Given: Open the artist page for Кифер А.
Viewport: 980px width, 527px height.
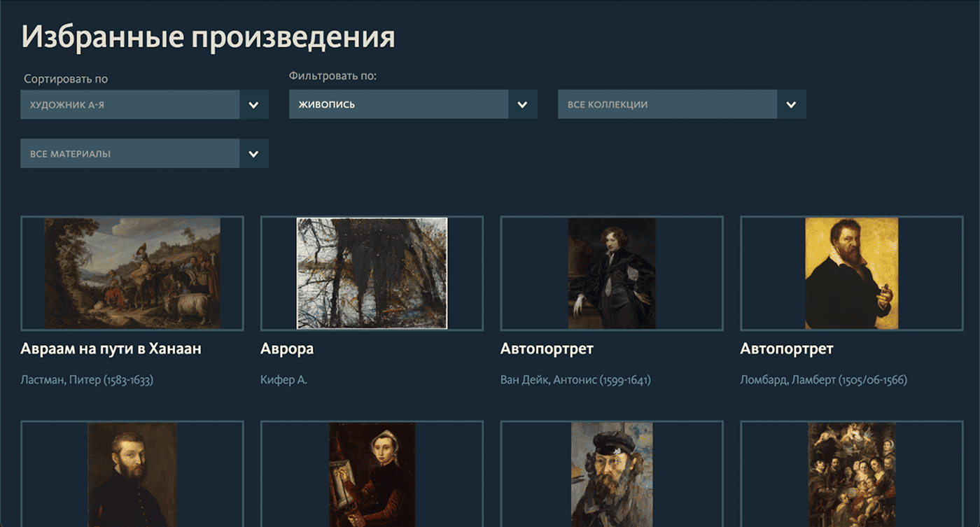Looking at the screenshot, I should [x=283, y=379].
